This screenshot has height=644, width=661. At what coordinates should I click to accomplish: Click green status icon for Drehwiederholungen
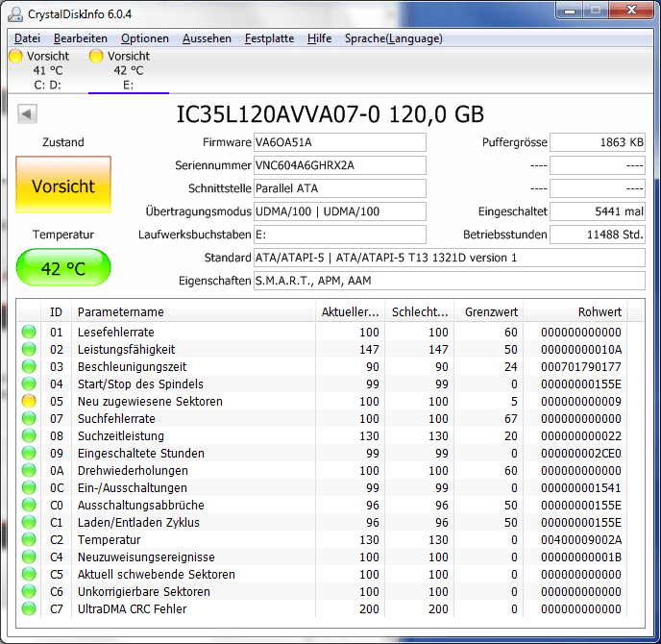point(29,470)
